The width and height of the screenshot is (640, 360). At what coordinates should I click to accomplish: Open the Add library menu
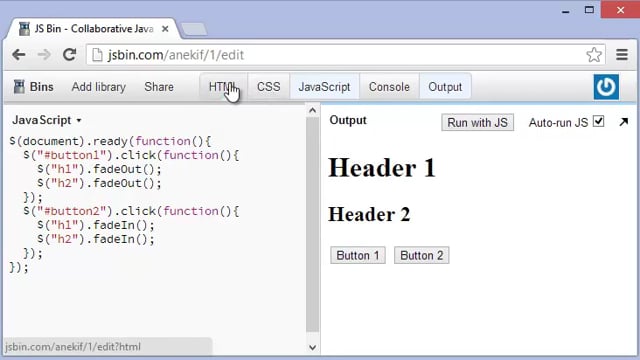pos(99,87)
